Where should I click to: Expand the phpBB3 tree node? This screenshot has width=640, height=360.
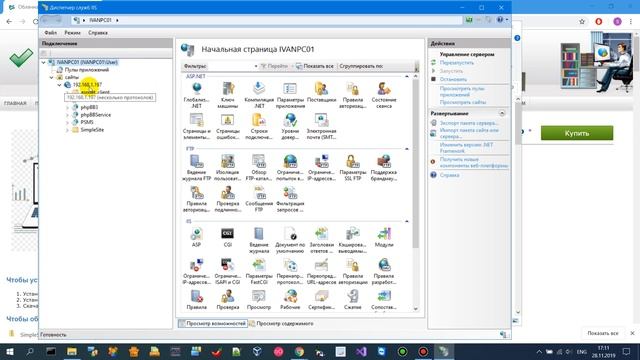[x=67, y=107]
